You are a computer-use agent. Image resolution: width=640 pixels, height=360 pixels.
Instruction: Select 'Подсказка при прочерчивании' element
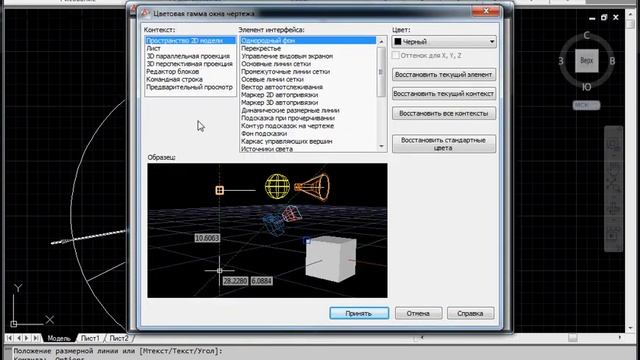click(288, 118)
